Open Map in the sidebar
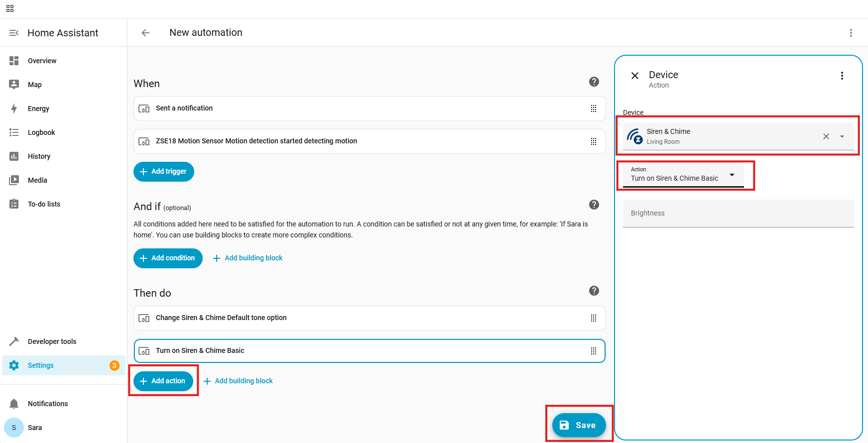This screenshot has width=868, height=443. click(64, 85)
